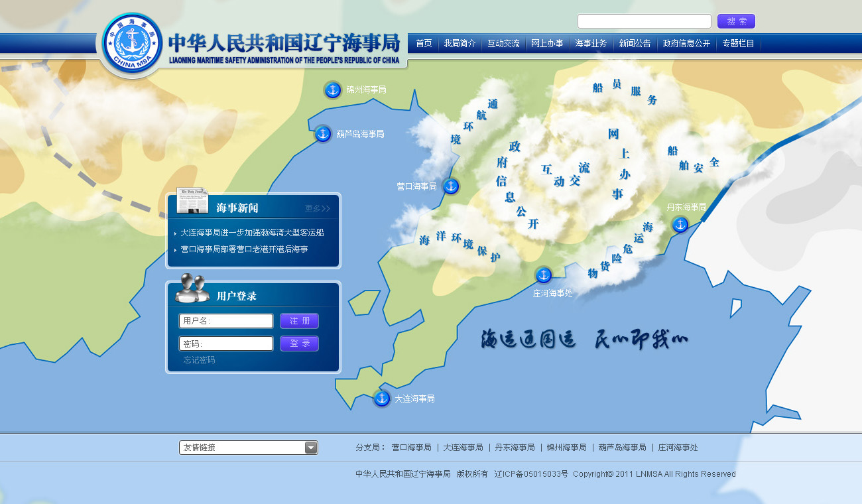The image size is (862, 504).
Task: Click the 大连海事局 map label
Action: point(414,399)
